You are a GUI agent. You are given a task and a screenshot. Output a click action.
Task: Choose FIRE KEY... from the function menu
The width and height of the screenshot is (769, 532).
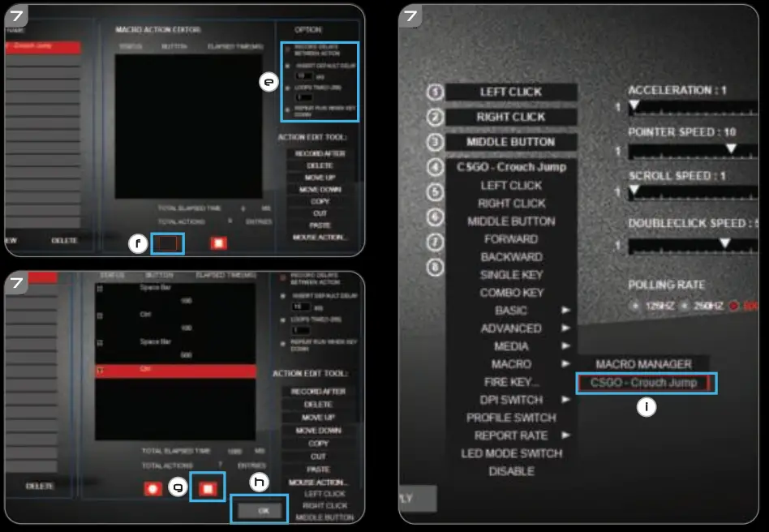(511, 382)
